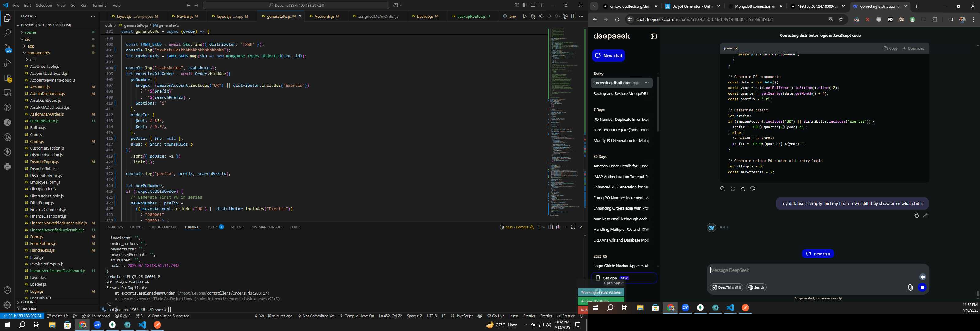Screen dimensions: 980x331
Task: Open 'Backup and Restore MongoDB' chat
Action: click(621, 94)
